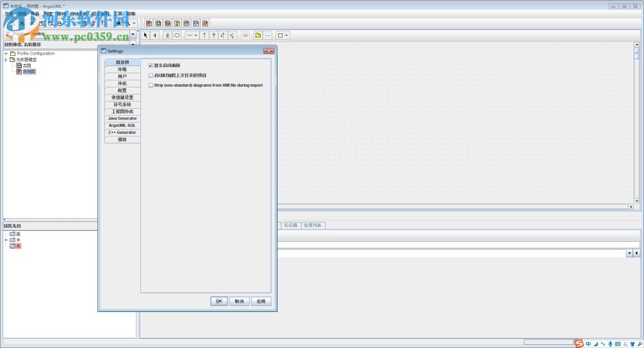Click the keyboard tray icon
The height and width of the screenshot is (348, 644).
618,344
